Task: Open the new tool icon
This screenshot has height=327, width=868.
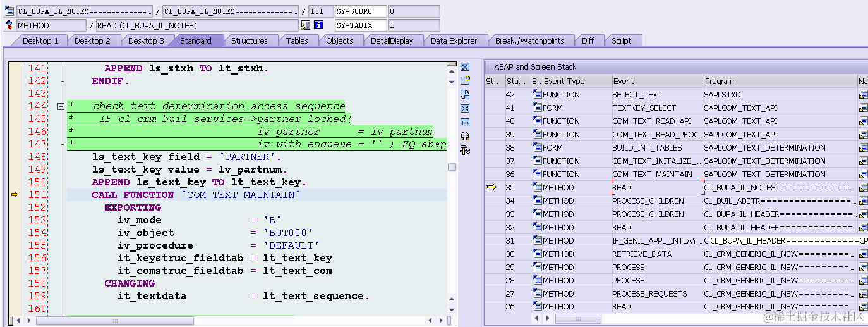Action: (465, 81)
